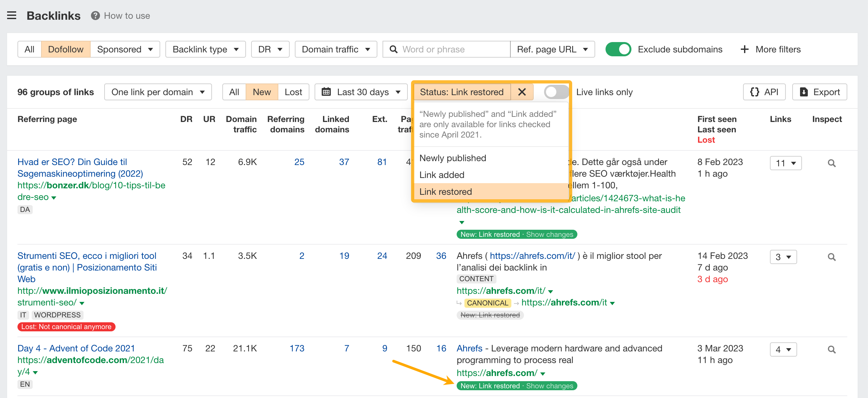Click the plus icon for More filters

coord(744,50)
